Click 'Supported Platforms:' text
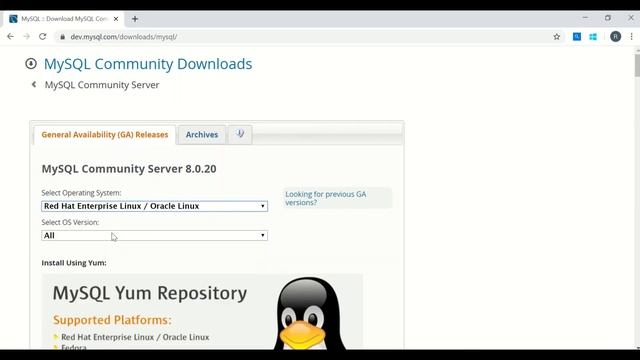 [x=112, y=320]
